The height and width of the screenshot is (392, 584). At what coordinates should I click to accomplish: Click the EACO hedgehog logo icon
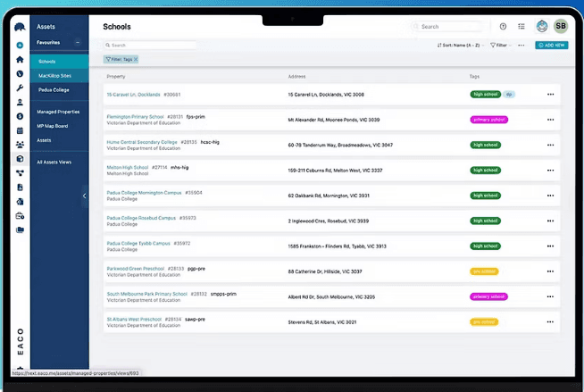(x=20, y=27)
